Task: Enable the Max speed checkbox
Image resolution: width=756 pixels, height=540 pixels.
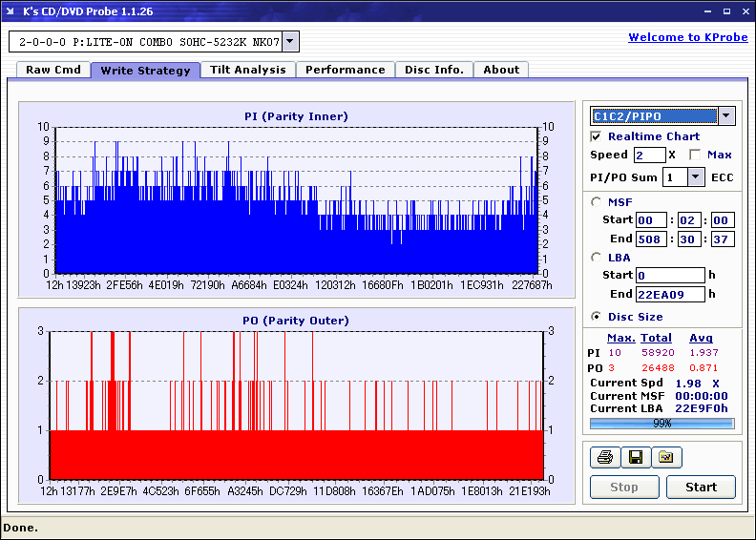Action: [x=695, y=155]
